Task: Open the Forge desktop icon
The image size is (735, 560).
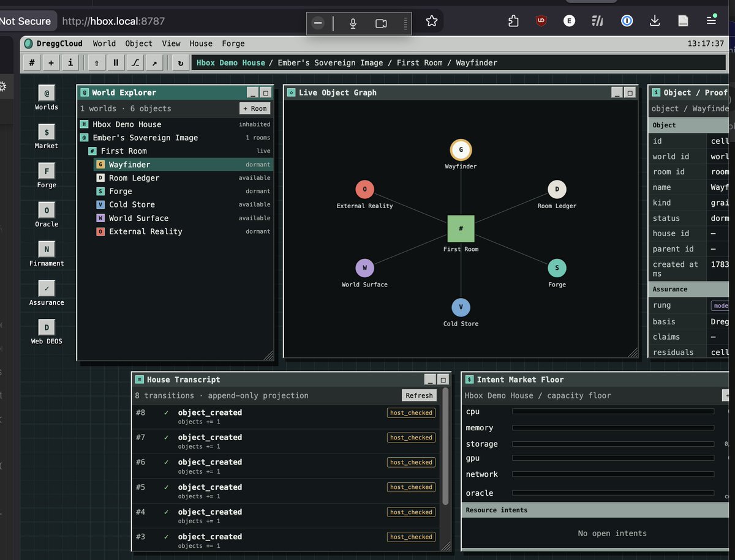Action: (47, 176)
